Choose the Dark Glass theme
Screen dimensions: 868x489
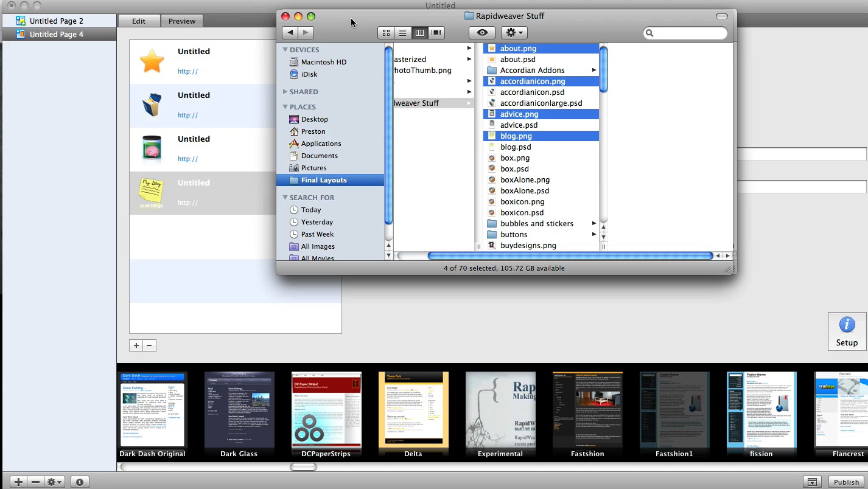tap(239, 415)
